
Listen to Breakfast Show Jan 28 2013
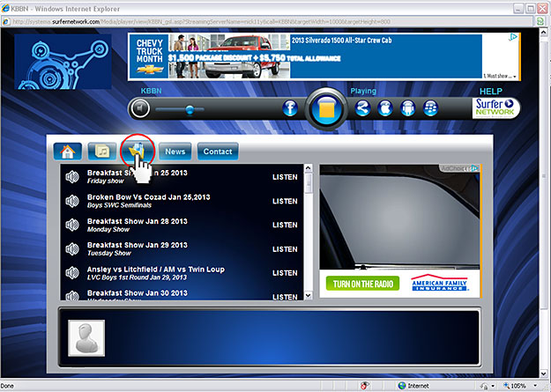pyautogui.click(x=285, y=225)
